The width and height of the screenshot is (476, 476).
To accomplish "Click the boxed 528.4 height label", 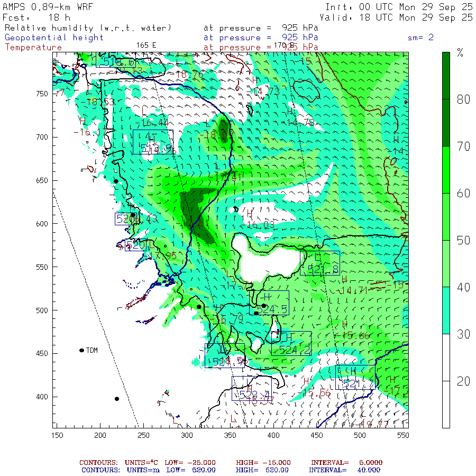I will [252, 388].
